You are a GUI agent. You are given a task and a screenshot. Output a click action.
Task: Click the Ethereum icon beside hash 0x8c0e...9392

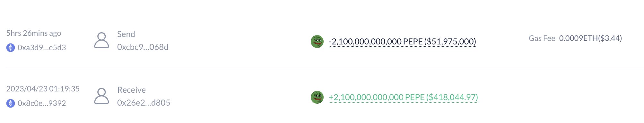pos(11,103)
